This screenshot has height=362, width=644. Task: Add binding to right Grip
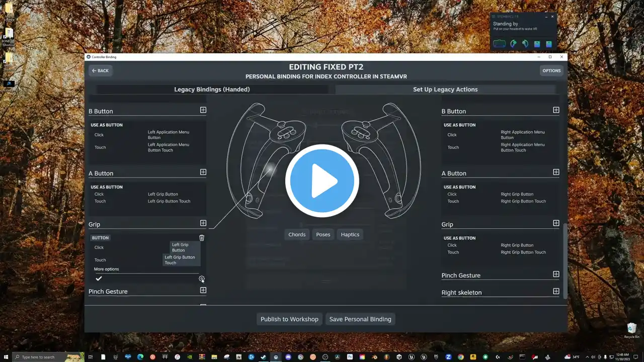pyautogui.click(x=556, y=223)
